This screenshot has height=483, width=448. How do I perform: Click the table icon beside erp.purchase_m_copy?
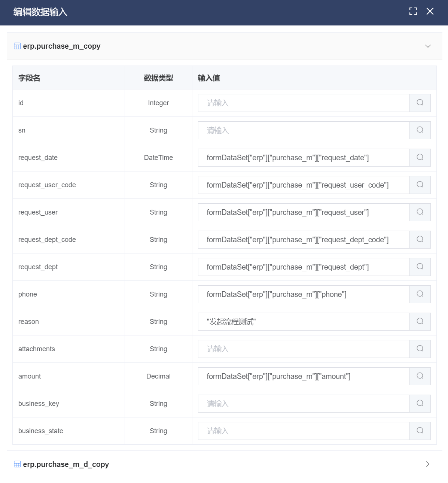tap(17, 46)
